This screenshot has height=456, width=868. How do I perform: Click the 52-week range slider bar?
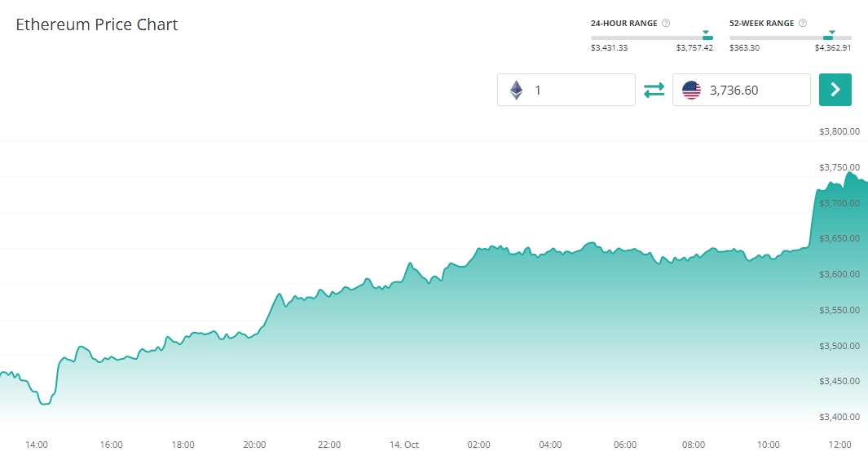coord(790,38)
